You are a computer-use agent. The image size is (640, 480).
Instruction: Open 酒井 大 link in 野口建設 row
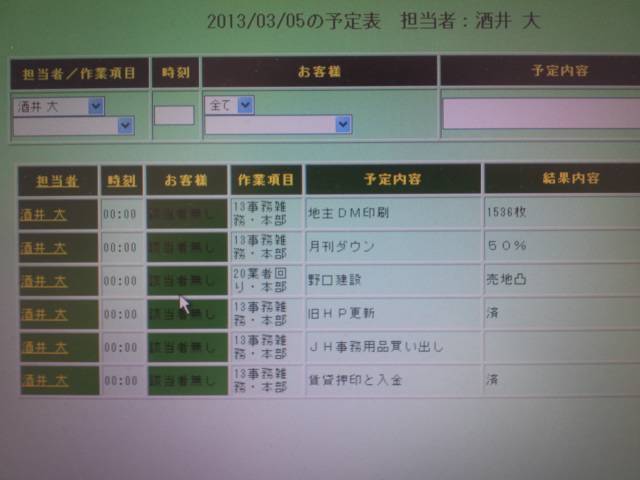(44, 281)
